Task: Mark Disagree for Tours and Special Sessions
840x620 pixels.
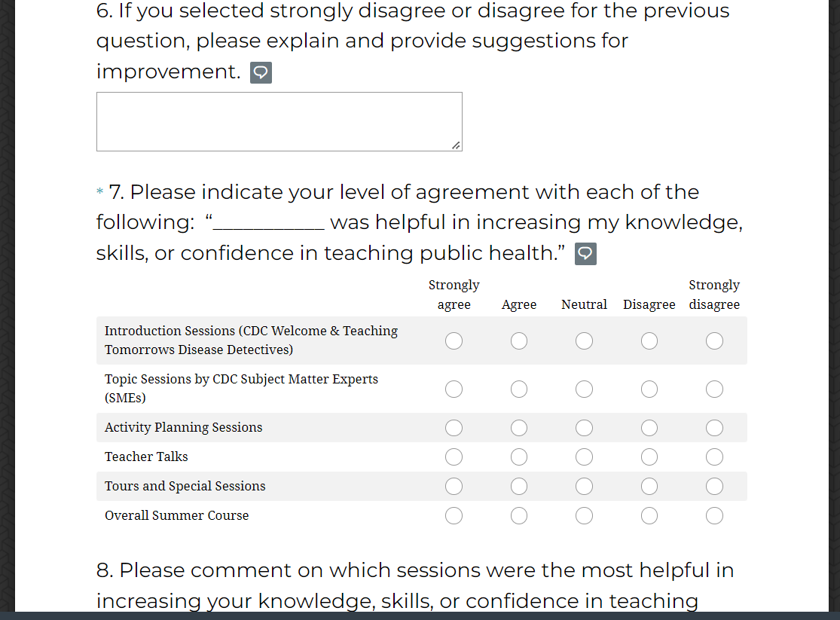Action: (x=649, y=487)
